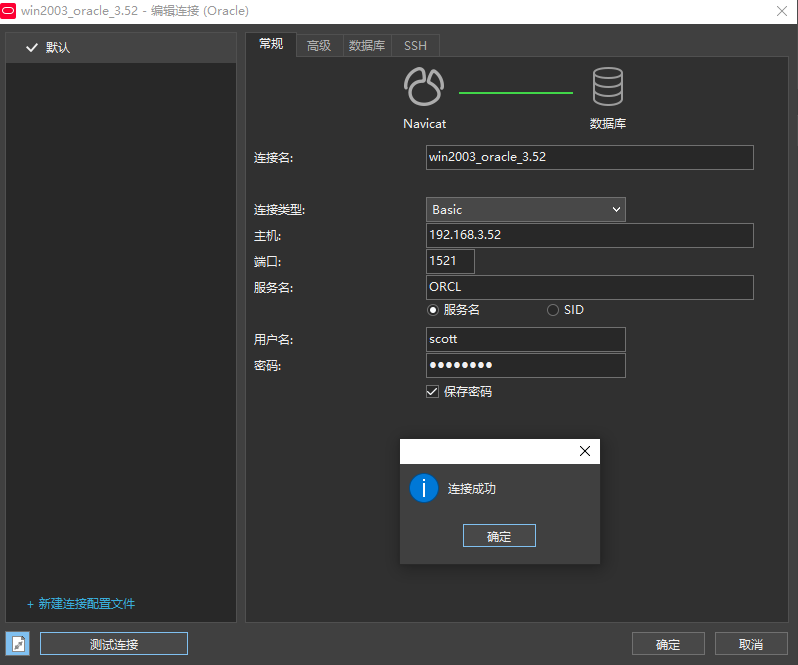Viewport: 798px width, 665px height.
Task: Click the 新建连接配置文件 link
Action: coord(81,603)
